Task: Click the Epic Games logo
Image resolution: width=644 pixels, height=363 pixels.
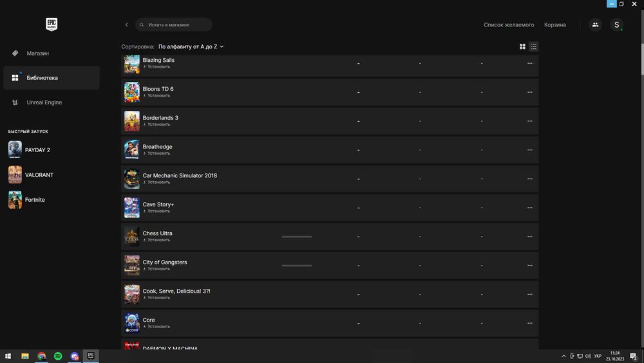Action: [52, 25]
